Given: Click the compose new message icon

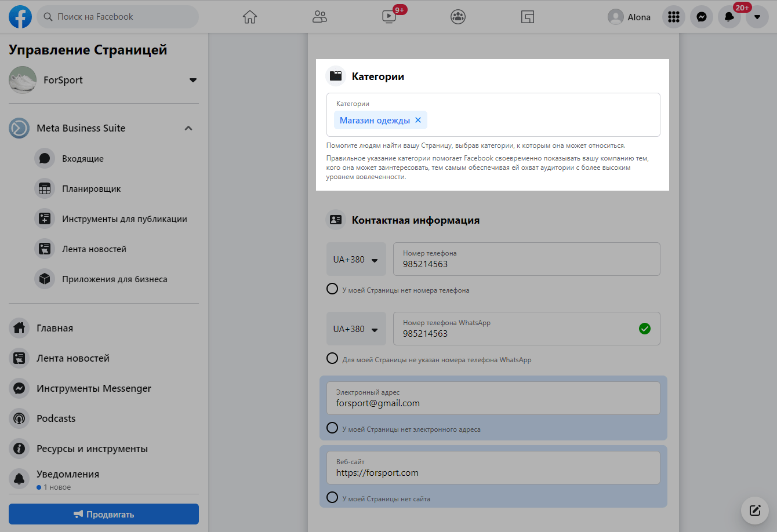Looking at the screenshot, I should pos(754,511).
